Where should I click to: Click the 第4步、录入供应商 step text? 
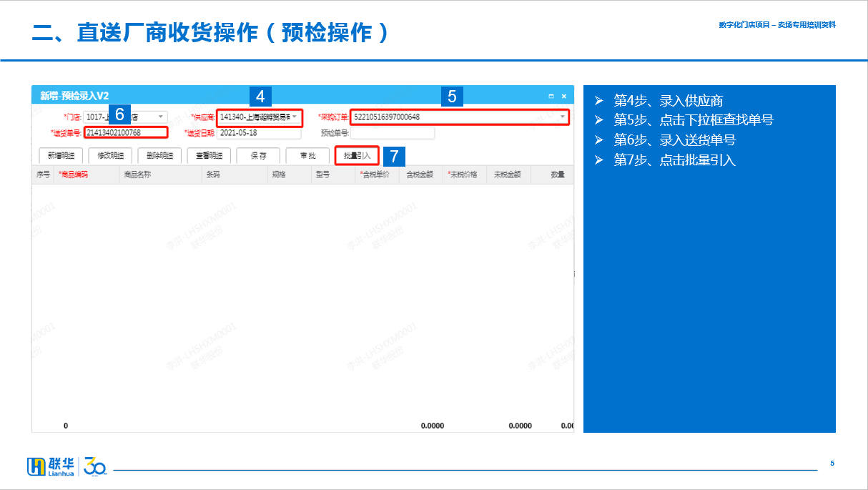pos(668,101)
